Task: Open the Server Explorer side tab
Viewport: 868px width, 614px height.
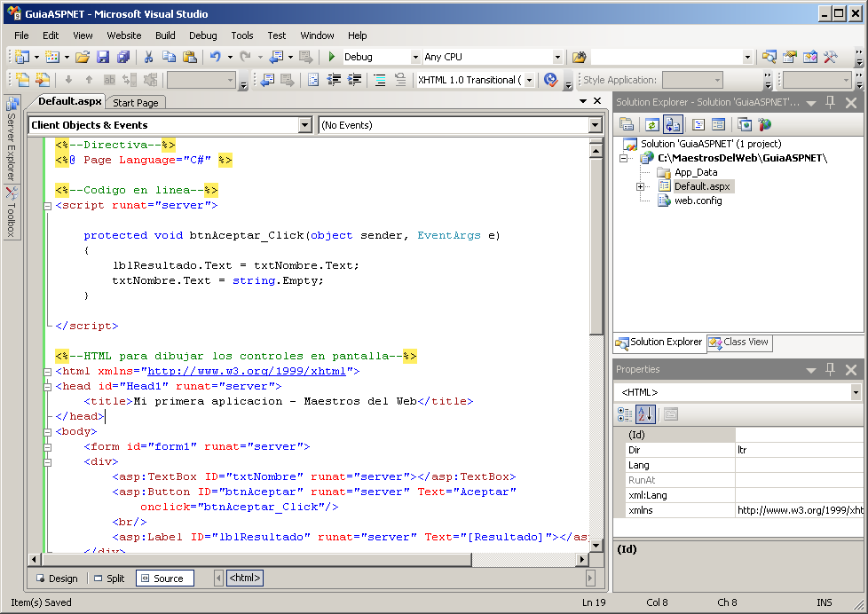Action: click(11, 139)
